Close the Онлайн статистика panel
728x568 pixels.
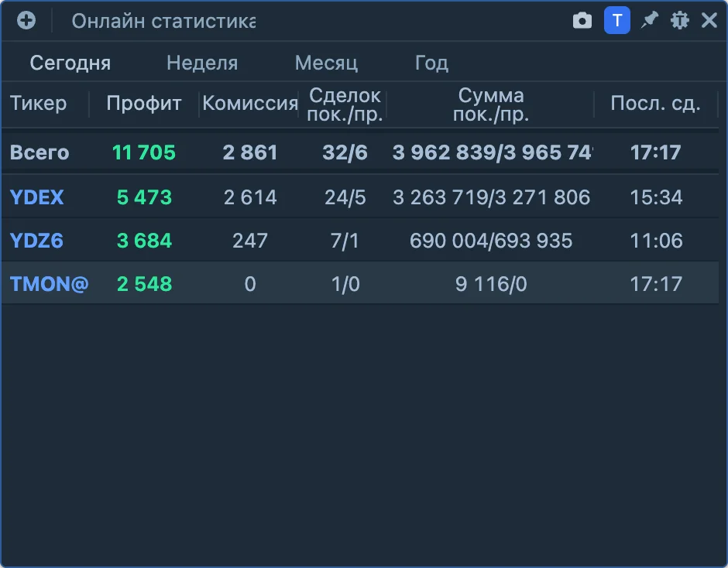click(709, 20)
